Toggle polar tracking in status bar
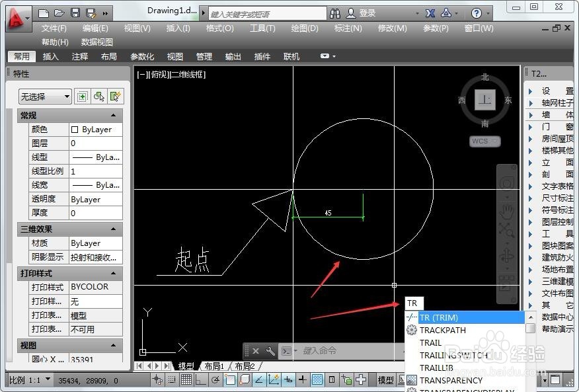 pos(215,379)
